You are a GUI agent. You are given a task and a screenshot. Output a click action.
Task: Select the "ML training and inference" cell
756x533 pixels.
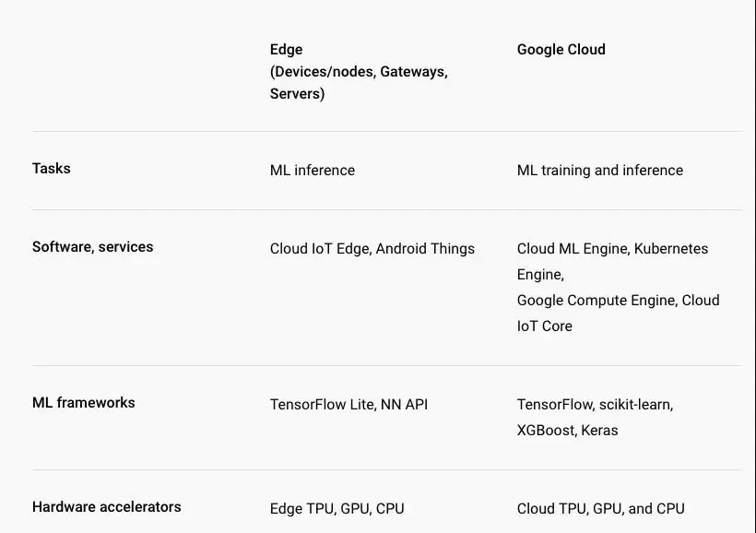(599, 171)
